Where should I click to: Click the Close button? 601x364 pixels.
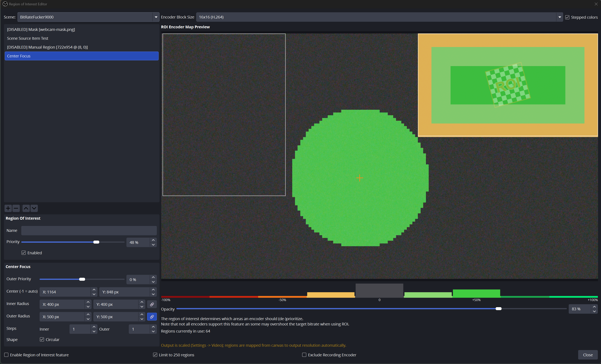coord(588,355)
